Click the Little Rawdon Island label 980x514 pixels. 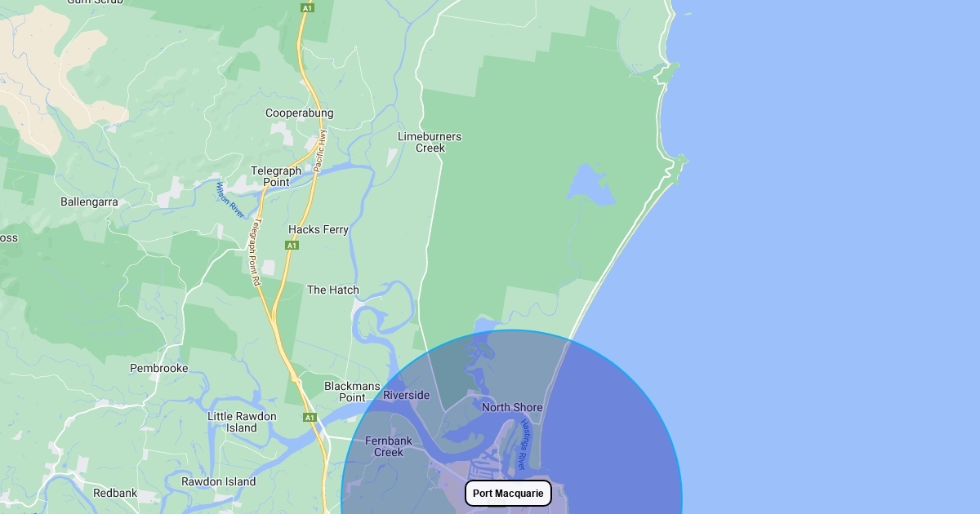(242, 422)
